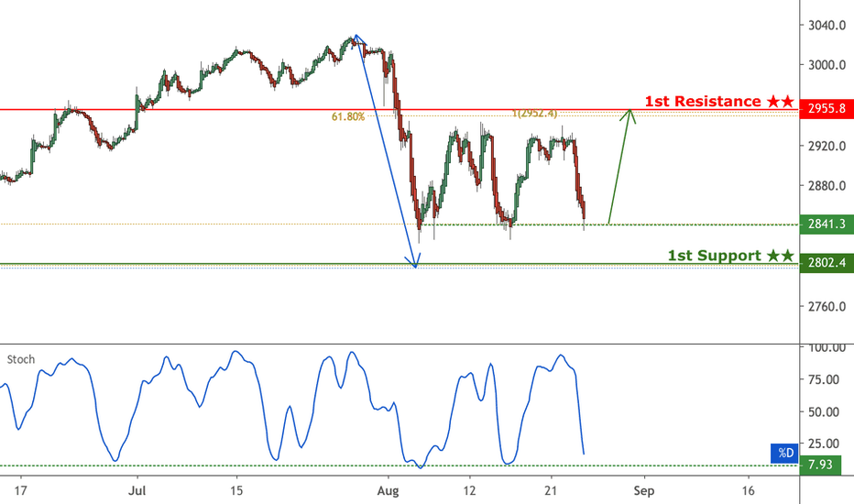854x504 pixels.
Task: Select the 1st Support text annotation
Action: pos(731,256)
